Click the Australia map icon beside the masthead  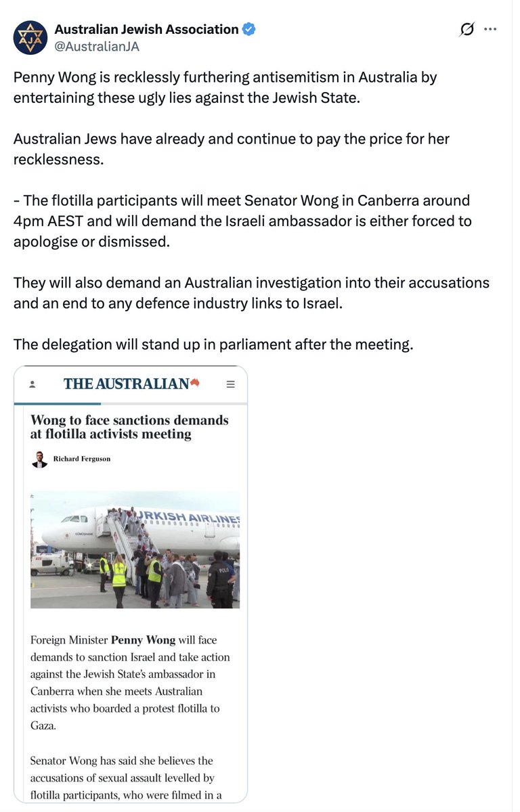pyautogui.click(x=195, y=382)
